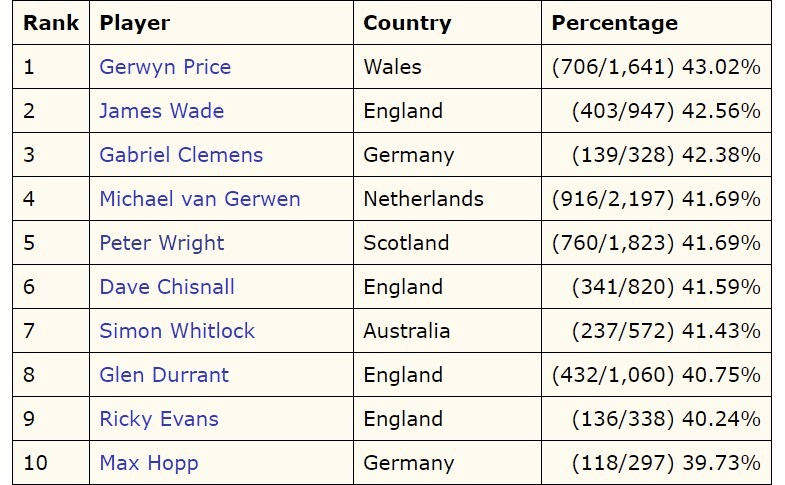785x485 pixels.
Task: Click the James Wade link
Action: click(x=161, y=111)
